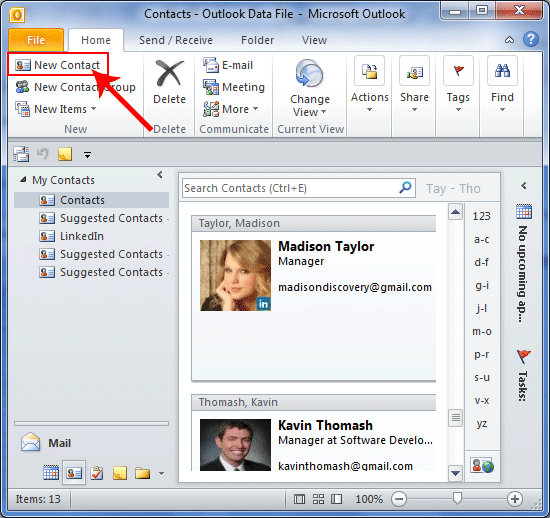Switch to the Home tab
550x518 pixels.
[96, 40]
